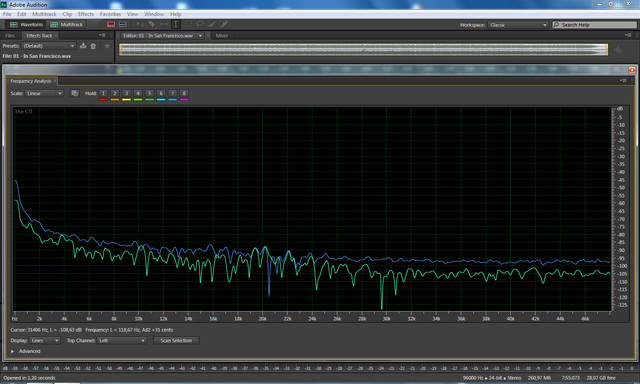Show the spectral frequency display icon

pos(111,24)
